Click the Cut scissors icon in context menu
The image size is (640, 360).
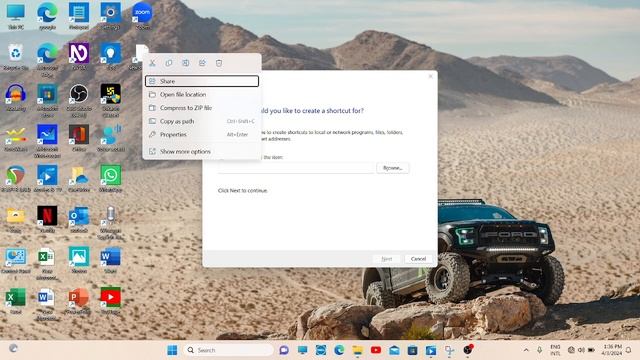click(152, 63)
